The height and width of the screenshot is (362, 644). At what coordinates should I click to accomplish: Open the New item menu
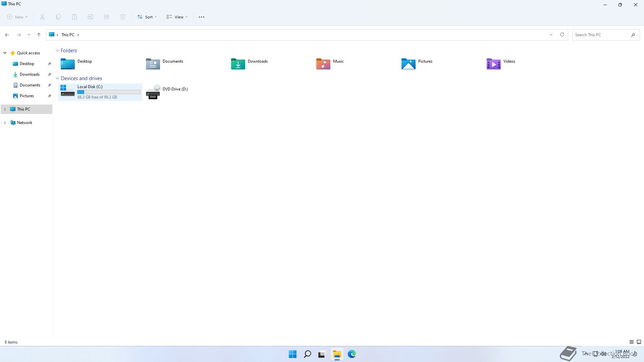coord(17,17)
